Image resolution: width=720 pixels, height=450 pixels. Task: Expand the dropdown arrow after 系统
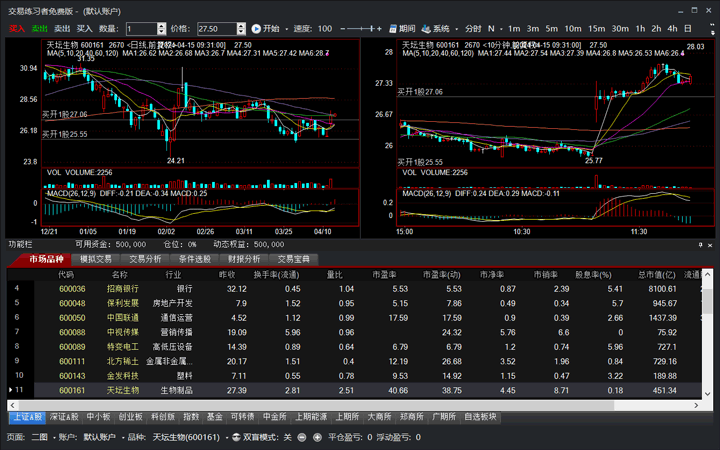[x=456, y=29]
